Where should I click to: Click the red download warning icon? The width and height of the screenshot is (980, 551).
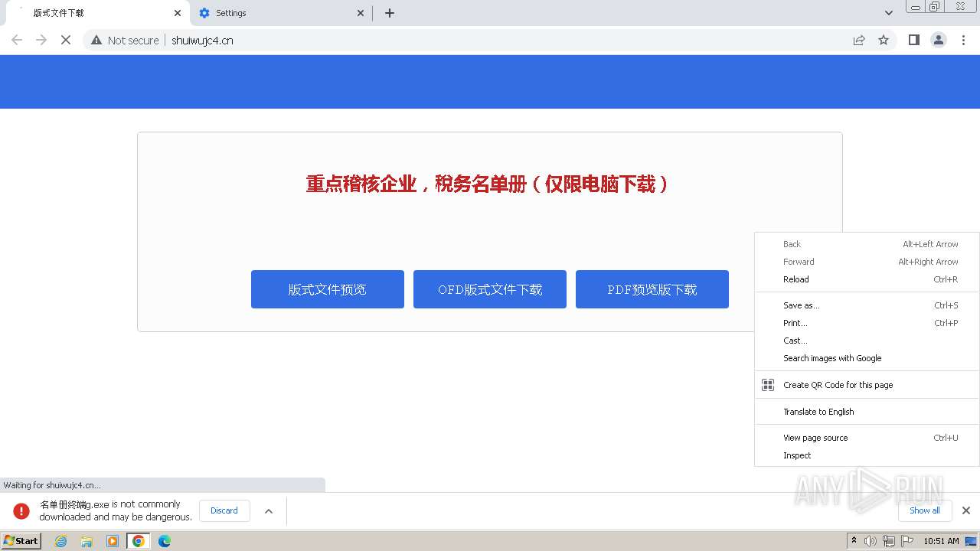coord(21,510)
